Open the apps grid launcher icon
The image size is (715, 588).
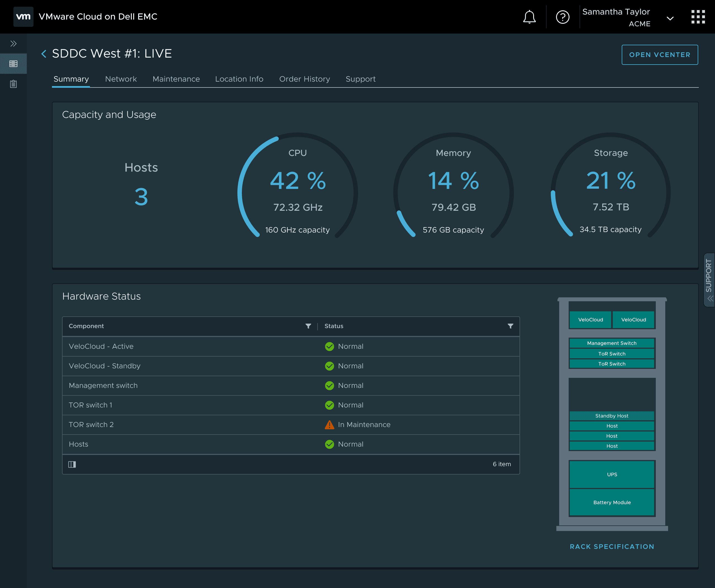pos(698,17)
